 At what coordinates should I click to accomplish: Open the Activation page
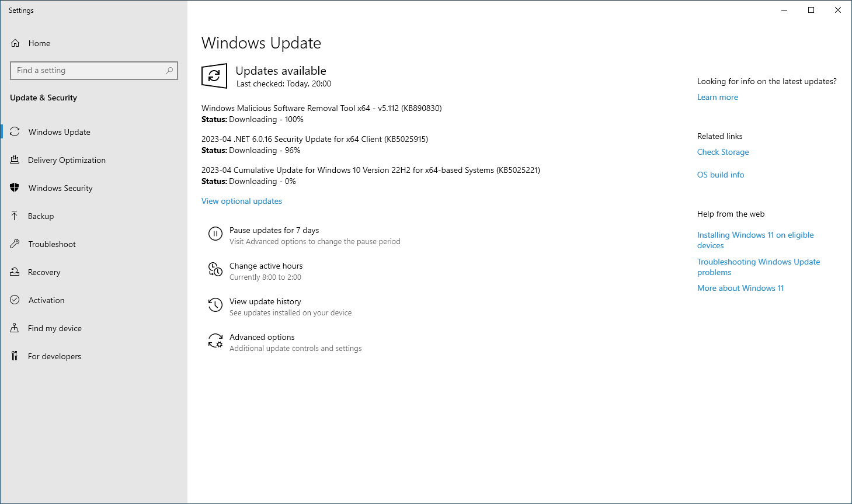tap(47, 300)
